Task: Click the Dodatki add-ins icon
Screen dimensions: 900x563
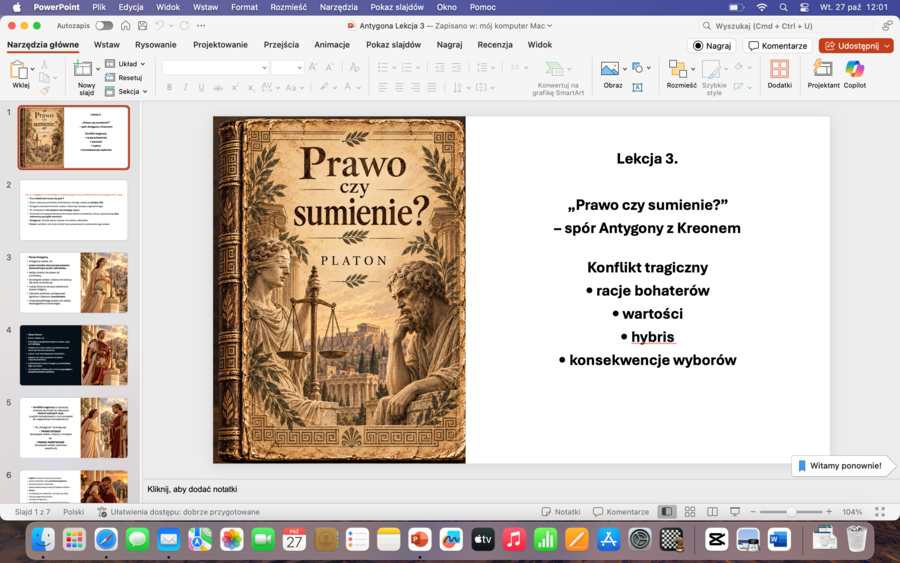Action: click(x=779, y=75)
